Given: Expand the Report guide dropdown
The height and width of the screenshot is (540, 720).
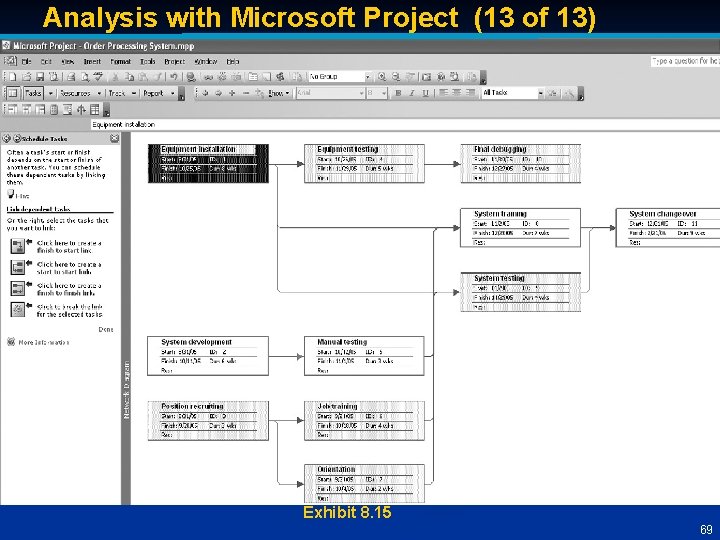Looking at the screenshot, I should [x=173, y=93].
